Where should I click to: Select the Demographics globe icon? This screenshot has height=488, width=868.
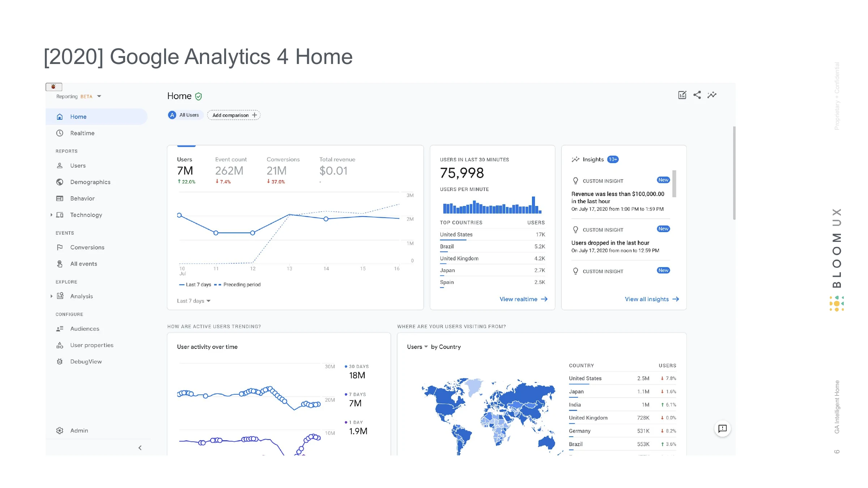click(60, 182)
